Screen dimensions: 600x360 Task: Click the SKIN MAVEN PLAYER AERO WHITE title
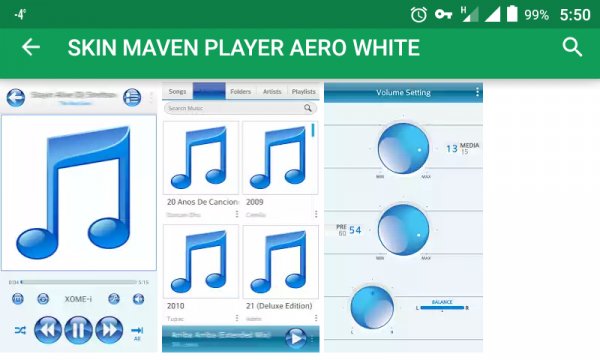[x=244, y=48]
